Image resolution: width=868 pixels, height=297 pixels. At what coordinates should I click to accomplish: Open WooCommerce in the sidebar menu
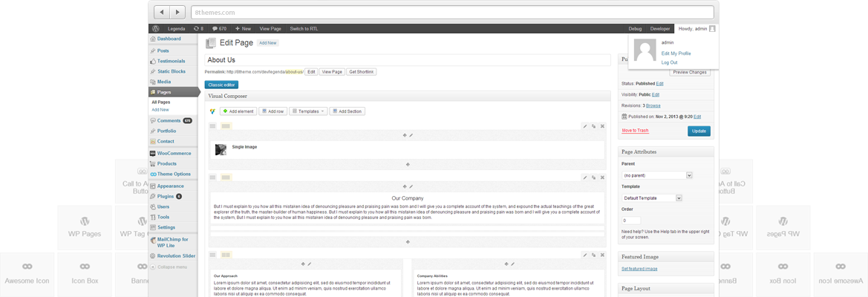coord(173,153)
